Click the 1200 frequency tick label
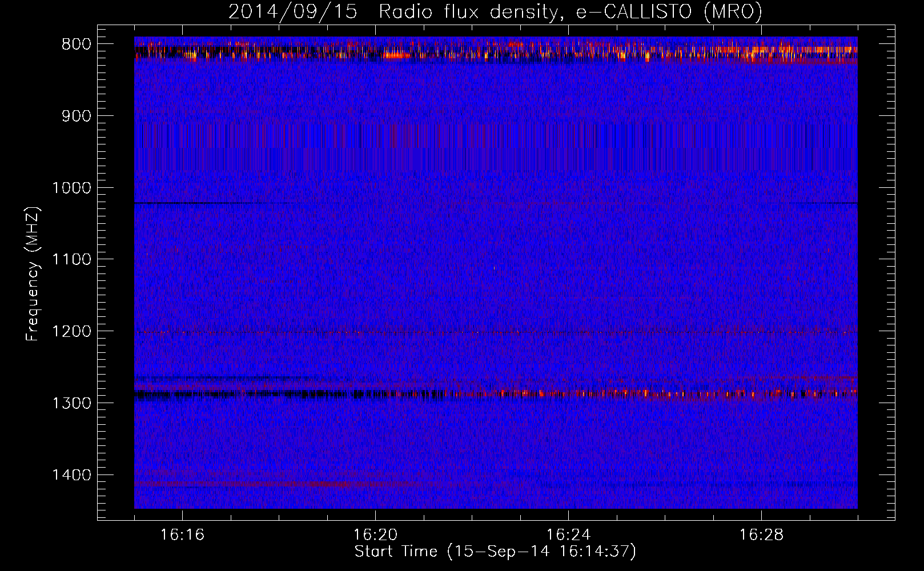Screen dimensions: 924x571 [71, 331]
